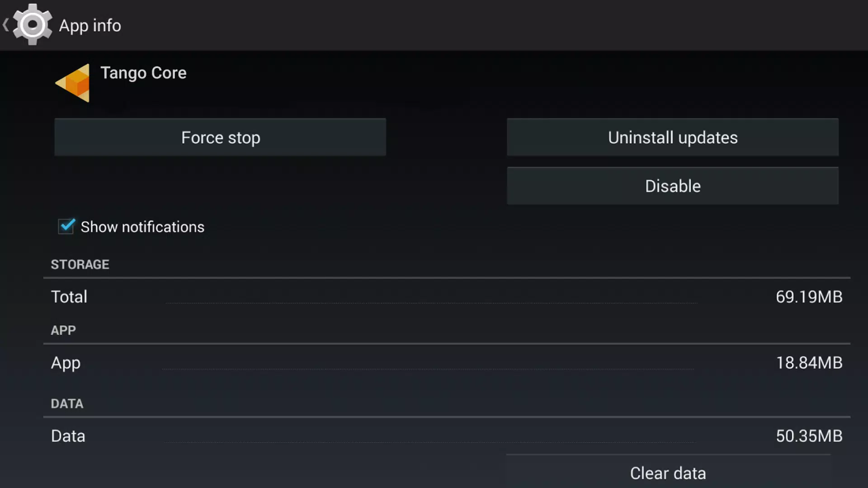Select the Data size row
The width and height of the screenshot is (868, 488).
pyautogui.click(x=447, y=436)
